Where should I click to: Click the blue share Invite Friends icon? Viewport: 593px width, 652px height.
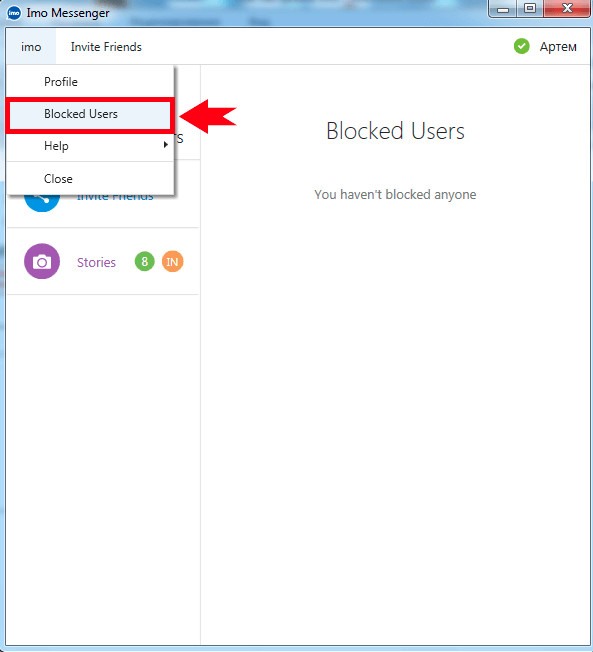tap(42, 203)
